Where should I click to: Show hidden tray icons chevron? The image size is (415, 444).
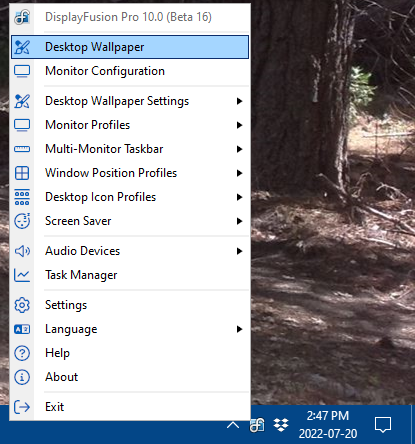tap(233, 425)
